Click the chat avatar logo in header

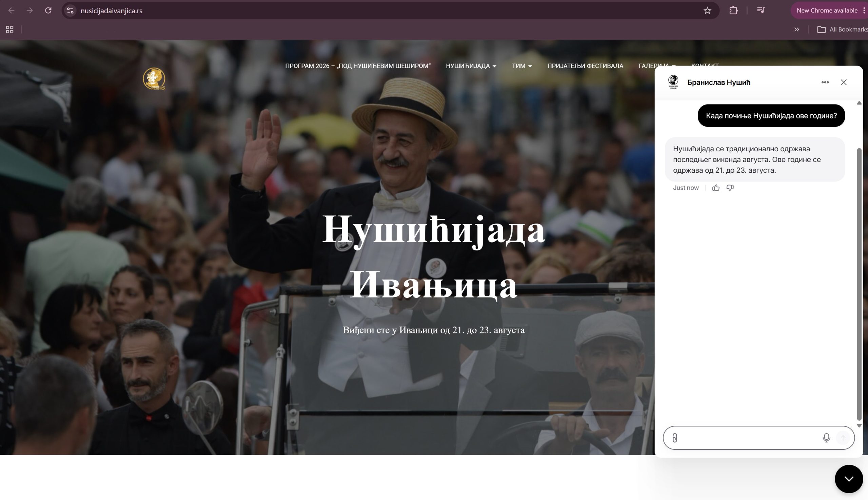coord(673,82)
